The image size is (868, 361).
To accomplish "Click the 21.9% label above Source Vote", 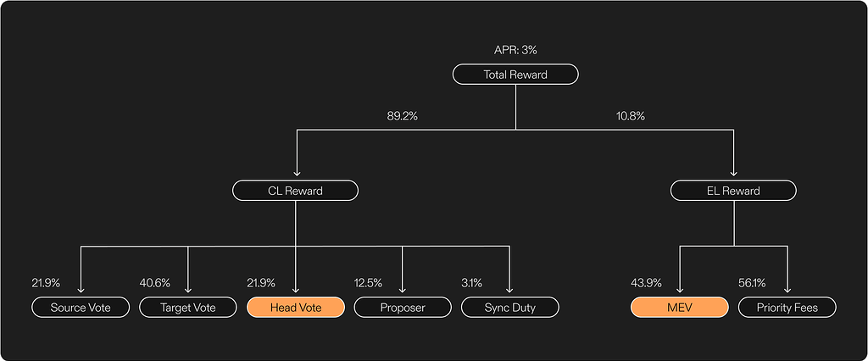I will point(46,282).
